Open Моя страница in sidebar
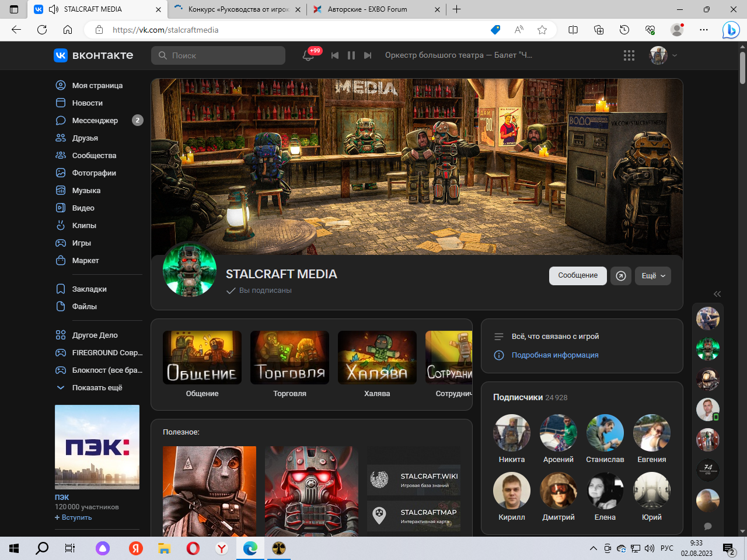This screenshot has height=560, width=747. pos(97,85)
